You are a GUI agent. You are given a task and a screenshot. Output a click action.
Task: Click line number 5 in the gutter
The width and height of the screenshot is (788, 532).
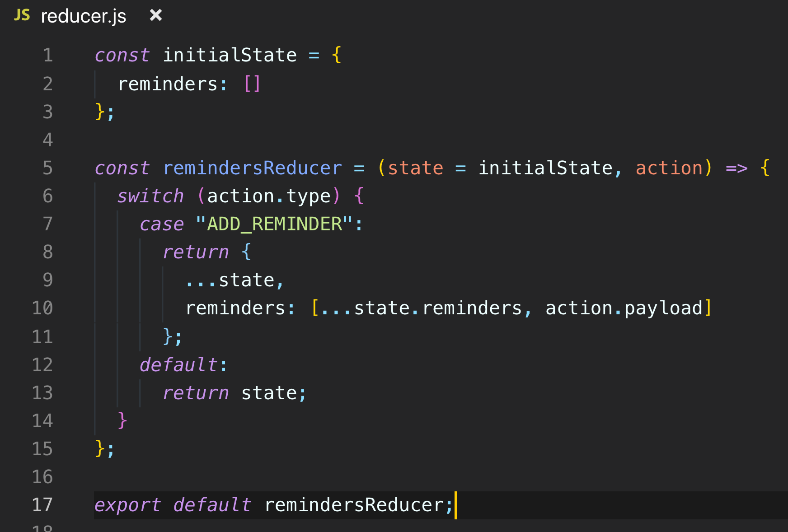tap(47, 168)
